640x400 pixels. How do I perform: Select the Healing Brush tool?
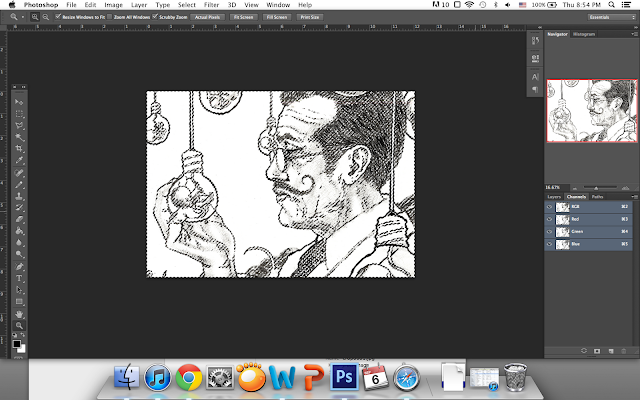19,173
